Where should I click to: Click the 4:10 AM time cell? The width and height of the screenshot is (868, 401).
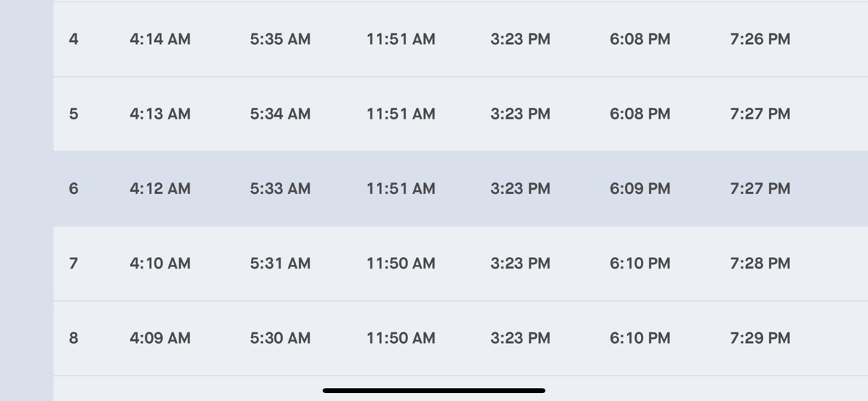coord(160,263)
